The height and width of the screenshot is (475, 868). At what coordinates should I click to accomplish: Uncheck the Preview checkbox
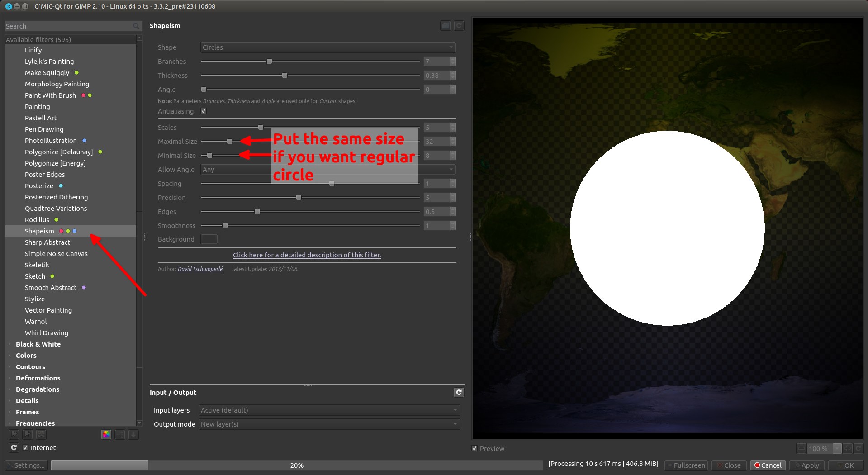point(474,448)
